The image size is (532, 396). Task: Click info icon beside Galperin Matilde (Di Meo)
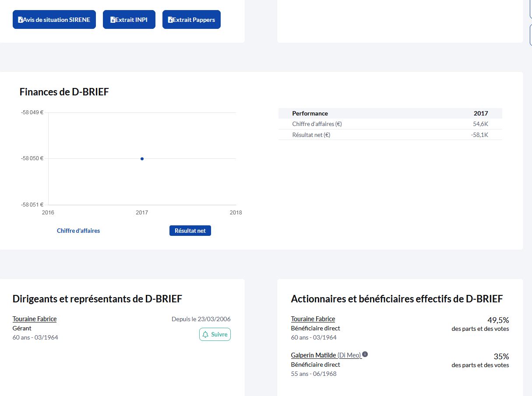365,354
